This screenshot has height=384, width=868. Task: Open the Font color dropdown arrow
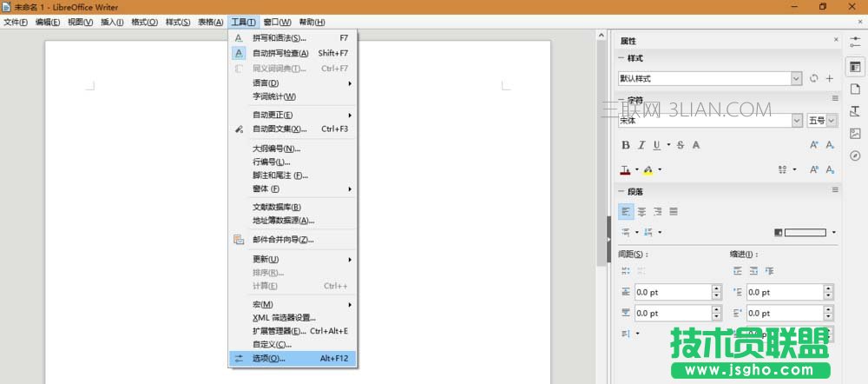636,169
